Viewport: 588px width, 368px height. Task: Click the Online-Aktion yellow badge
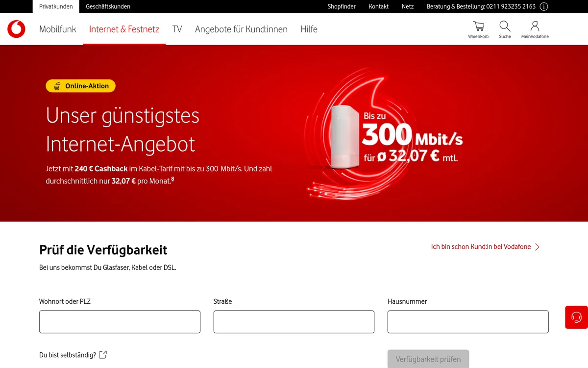tap(81, 86)
